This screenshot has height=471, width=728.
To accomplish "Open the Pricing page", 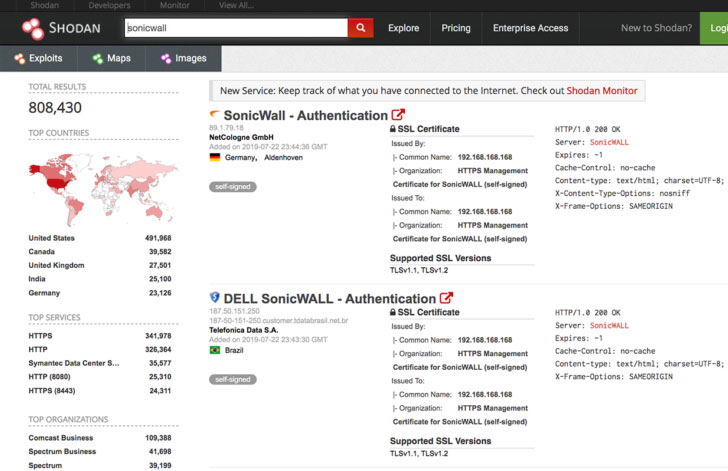I will [456, 28].
